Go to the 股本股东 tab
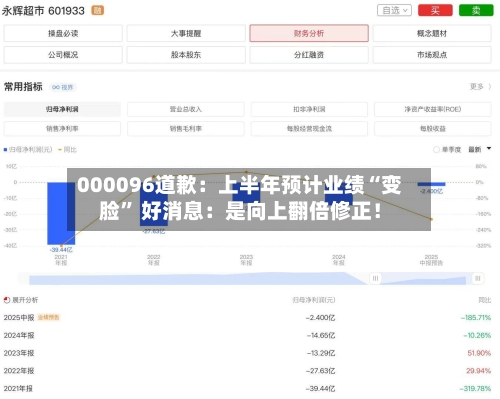The image size is (500, 399). pos(186,55)
